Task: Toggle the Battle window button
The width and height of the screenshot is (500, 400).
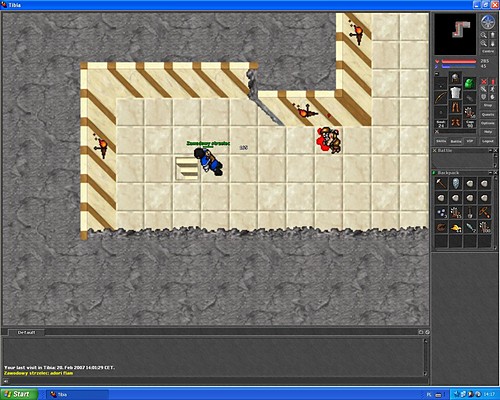Action: point(456,141)
